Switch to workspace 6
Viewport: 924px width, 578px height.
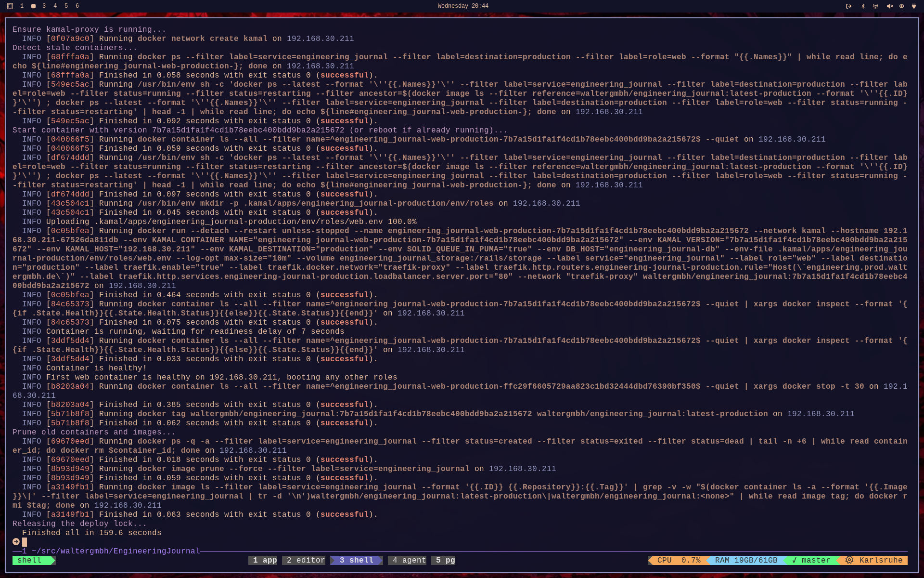click(x=77, y=6)
